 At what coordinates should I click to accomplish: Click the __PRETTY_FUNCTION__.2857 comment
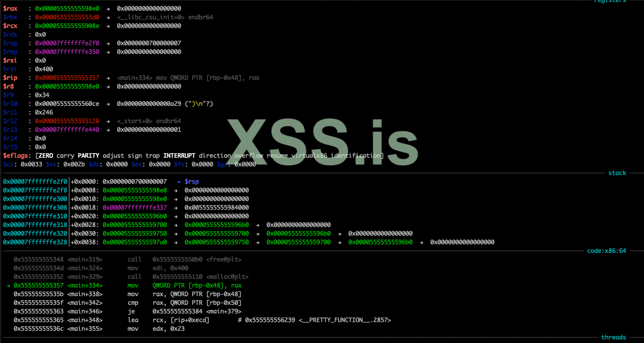point(345,320)
